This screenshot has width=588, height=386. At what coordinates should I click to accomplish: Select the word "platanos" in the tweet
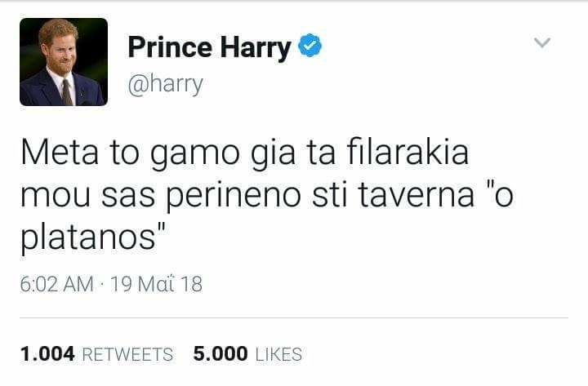coord(88,238)
